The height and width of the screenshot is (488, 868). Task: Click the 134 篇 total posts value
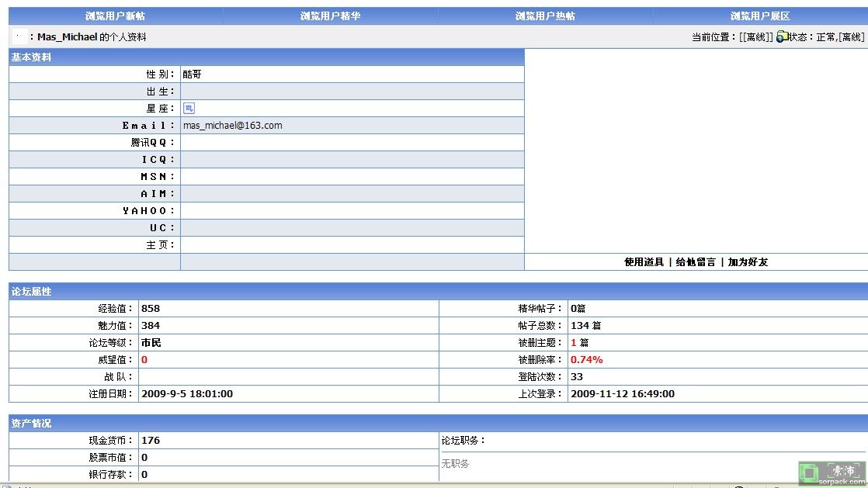pyautogui.click(x=585, y=326)
